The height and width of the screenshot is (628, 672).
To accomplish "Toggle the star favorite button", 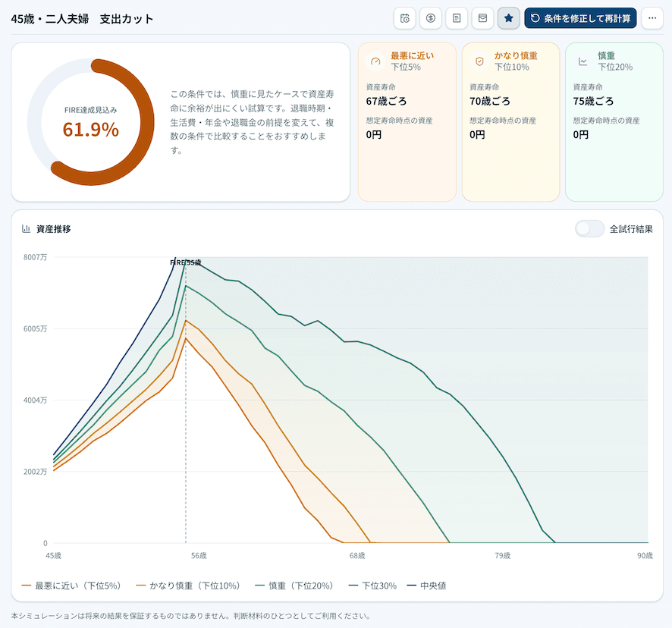I will point(509,18).
